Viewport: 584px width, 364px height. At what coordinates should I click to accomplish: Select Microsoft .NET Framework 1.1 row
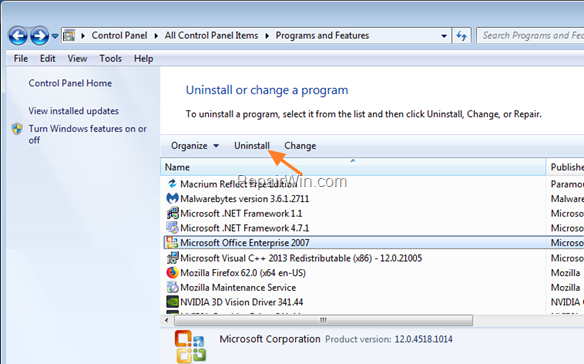click(x=374, y=213)
